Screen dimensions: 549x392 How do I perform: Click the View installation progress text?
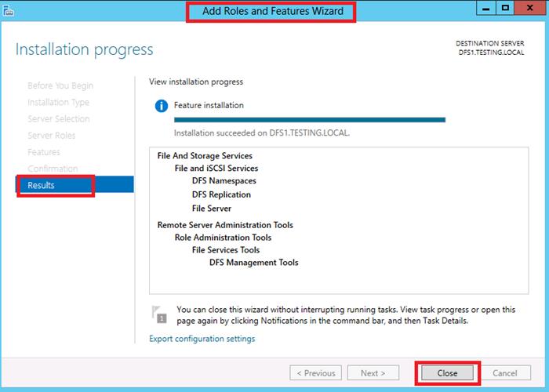(196, 82)
